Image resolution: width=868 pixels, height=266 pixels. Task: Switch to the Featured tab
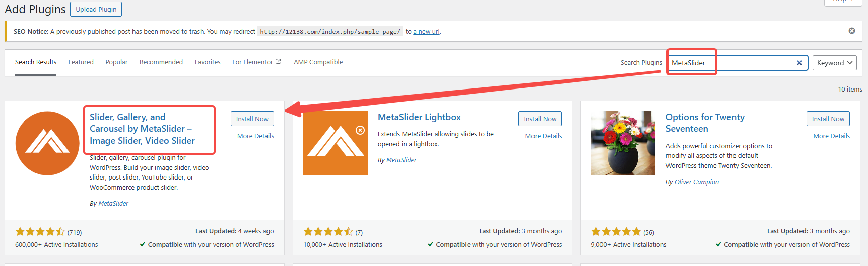point(81,62)
